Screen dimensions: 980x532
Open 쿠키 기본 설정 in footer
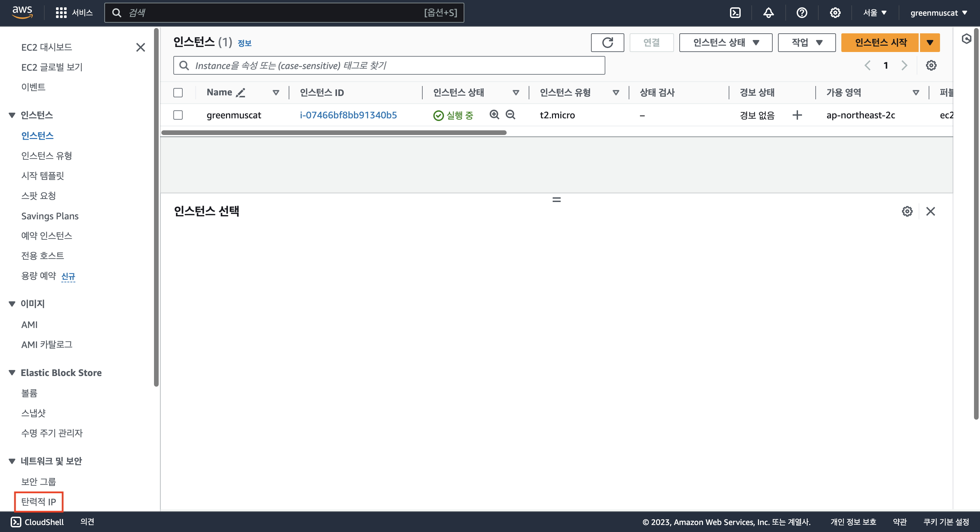click(946, 522)
